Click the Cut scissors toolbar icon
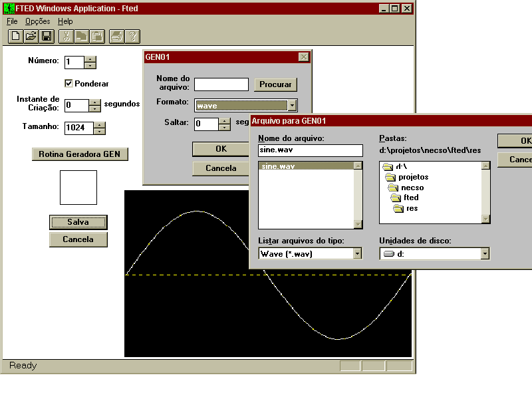Screen dimensions: 532x399 66,36
